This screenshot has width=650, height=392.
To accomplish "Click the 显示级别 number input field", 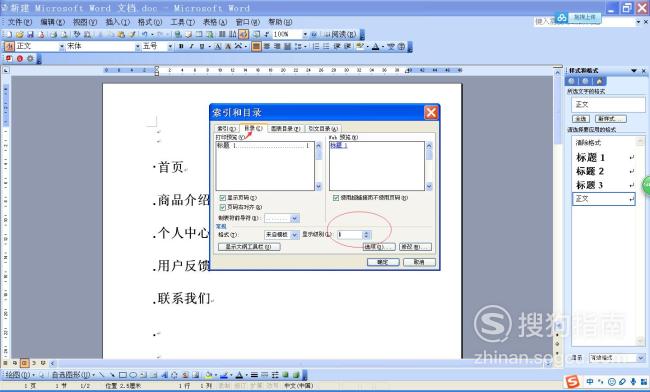I will coord(350,235).
